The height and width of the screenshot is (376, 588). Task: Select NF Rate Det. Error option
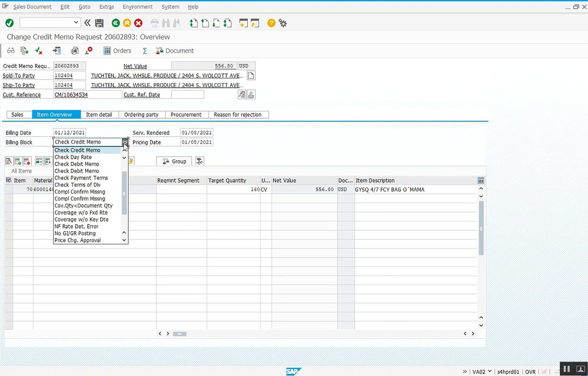coord(76,226)
